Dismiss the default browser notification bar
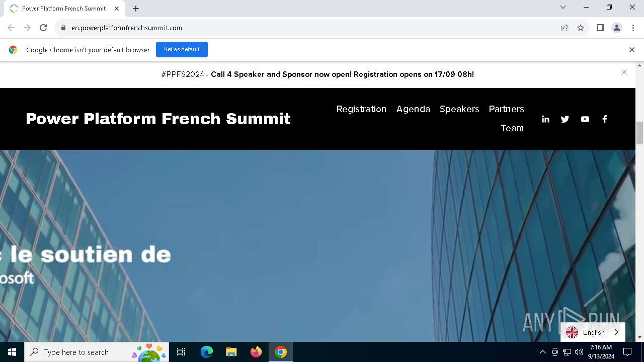 pos(632,50)
